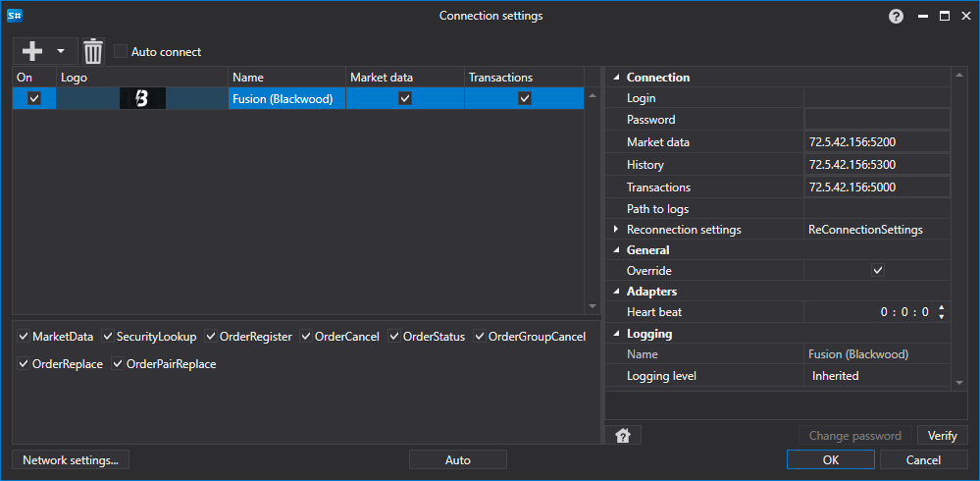Click the Auto button
Viewport: 980px width, 481px height.
[x=457, y=460]
